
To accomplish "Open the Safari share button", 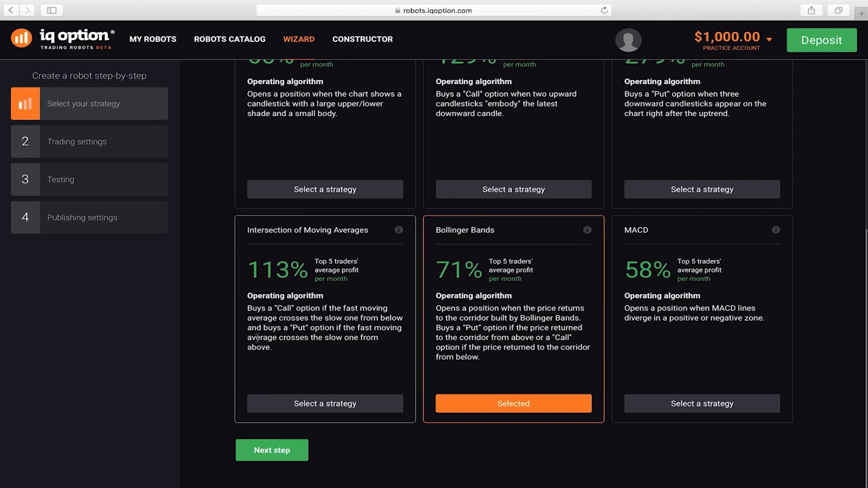I will [811, 10].
